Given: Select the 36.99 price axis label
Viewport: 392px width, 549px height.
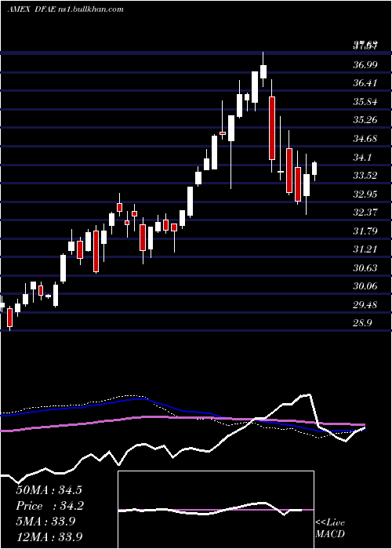Looking at the screenshot, I should click(x=365, y=65).
